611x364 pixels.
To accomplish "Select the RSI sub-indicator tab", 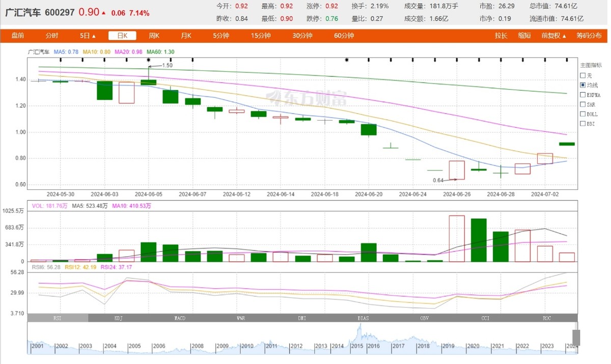I will click(58, 318).
